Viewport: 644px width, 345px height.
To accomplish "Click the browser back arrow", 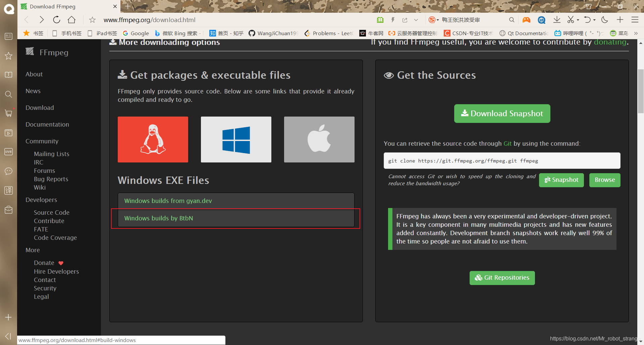I will pyautogui.click(x=27, y=20).
